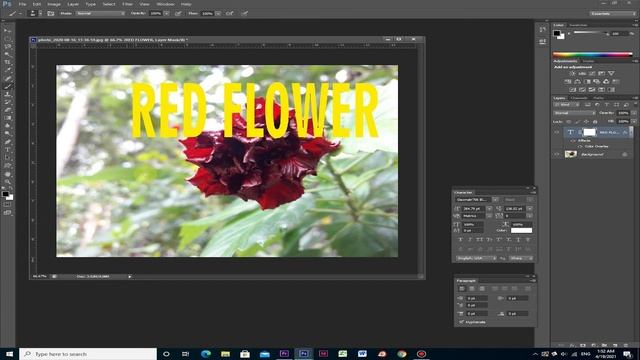The height and width of the screenshot is (360, 640).
Task: Click the font size field in Character
Action: [473, 209]
